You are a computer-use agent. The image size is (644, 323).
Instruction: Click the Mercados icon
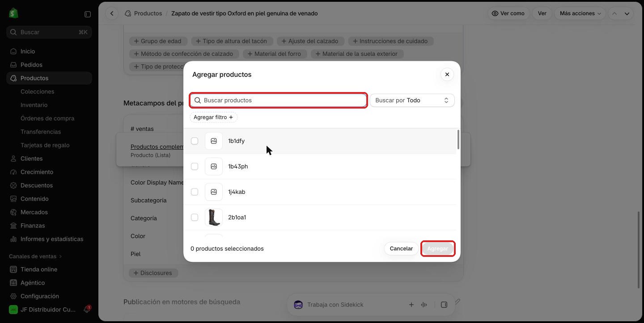click(13, 212)
